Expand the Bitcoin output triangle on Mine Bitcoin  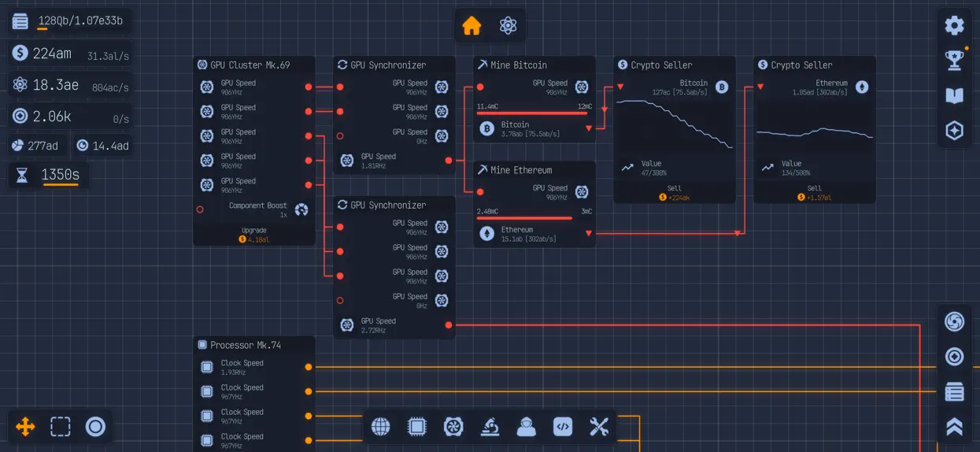pyautogui.click(x=589, y=128)
